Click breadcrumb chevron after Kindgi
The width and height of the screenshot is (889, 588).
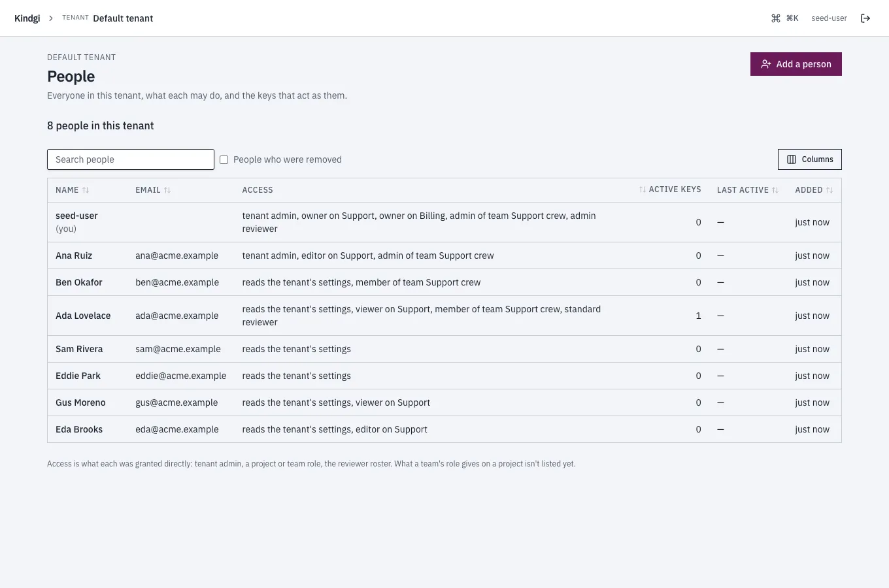(51, 18)
